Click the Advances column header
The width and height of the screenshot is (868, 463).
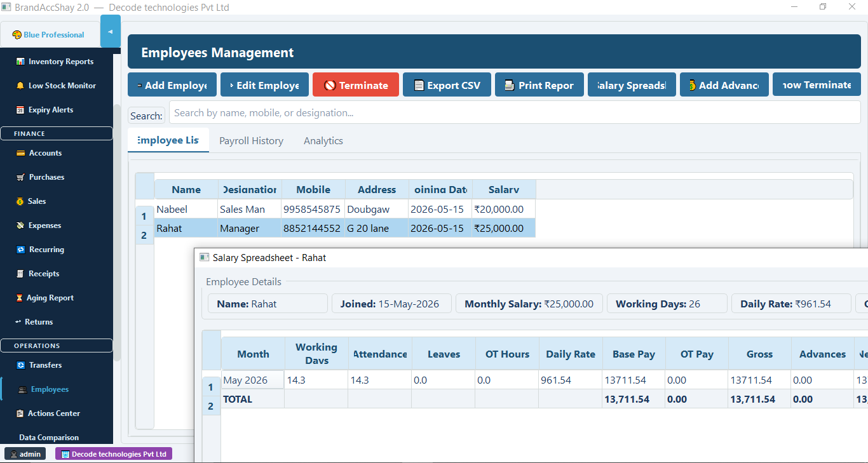(x=823, y=354)
